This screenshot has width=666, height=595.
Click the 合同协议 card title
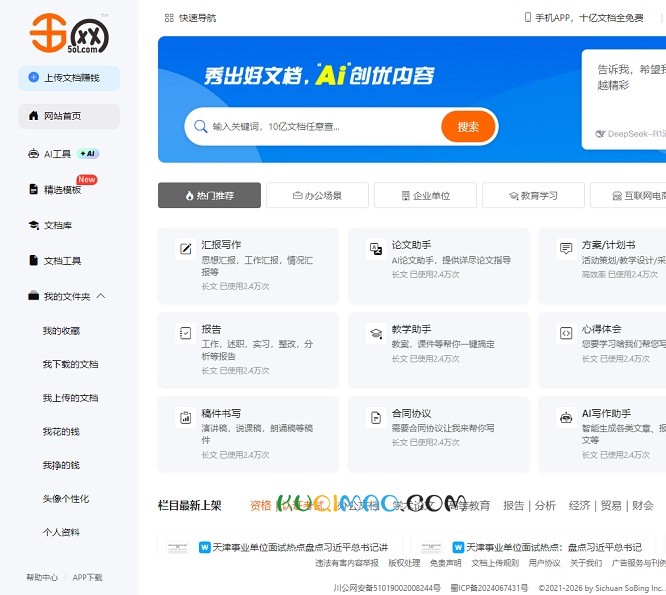(x=411, y=413)
